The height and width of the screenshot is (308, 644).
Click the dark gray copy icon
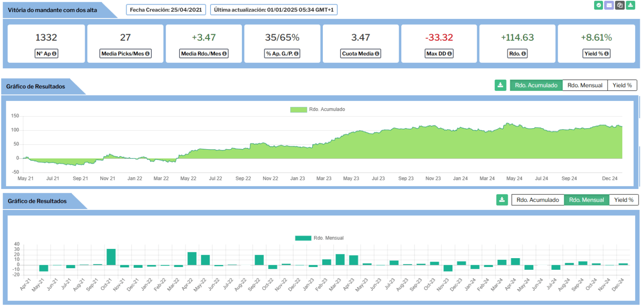point(619,5)
